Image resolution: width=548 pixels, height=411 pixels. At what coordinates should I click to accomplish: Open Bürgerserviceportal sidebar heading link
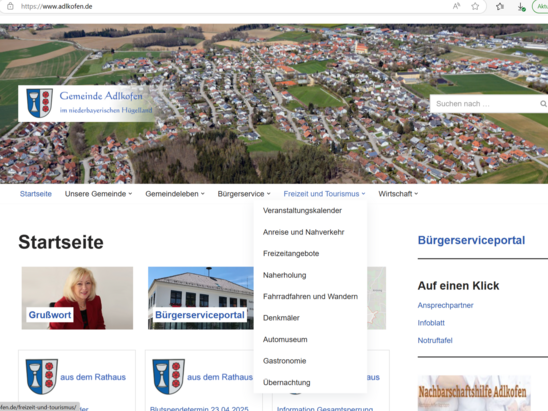click(x=471, y=240)
